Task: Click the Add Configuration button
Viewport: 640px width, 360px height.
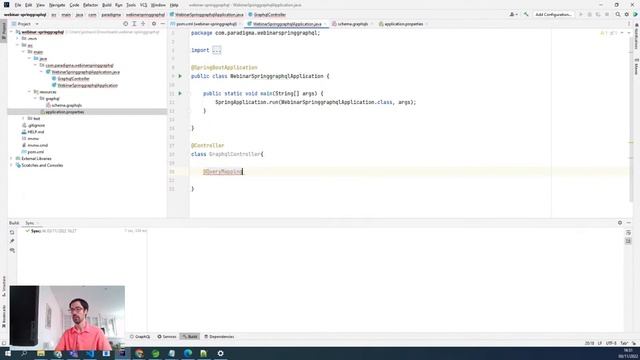Action: point(553,14)
